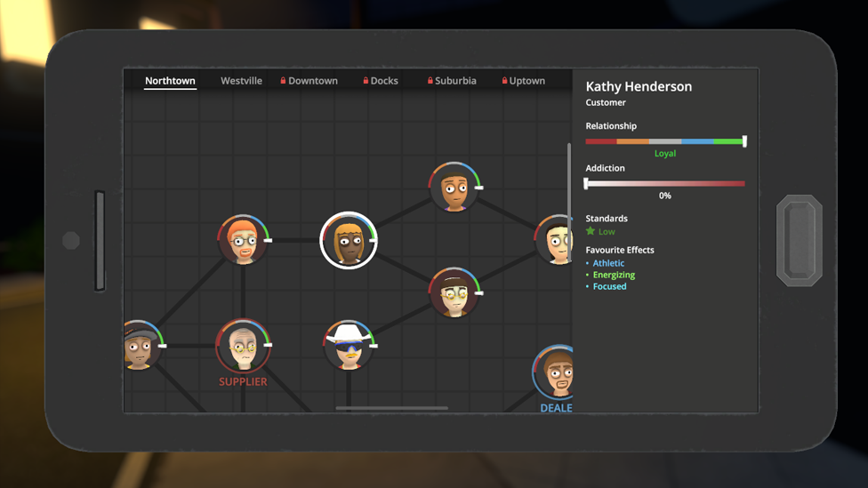Select the contact with yellow round glasses and bangs
The width and height of the screenshot is (868, 488).
[x=454, y=292]
